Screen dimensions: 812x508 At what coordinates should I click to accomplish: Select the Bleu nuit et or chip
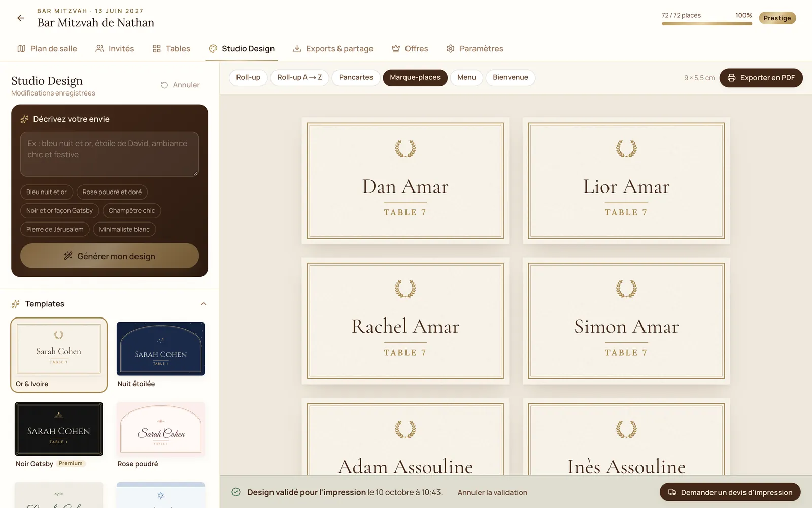tap(47, 192)
